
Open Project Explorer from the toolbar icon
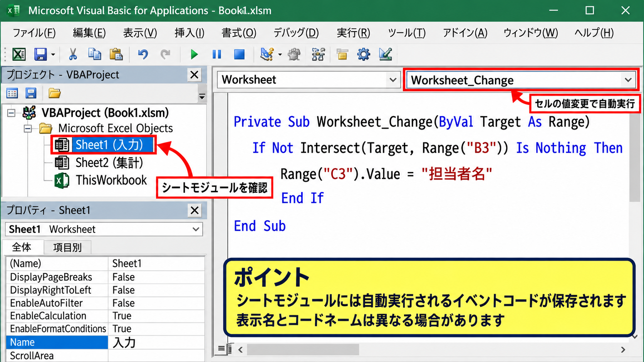318,54
